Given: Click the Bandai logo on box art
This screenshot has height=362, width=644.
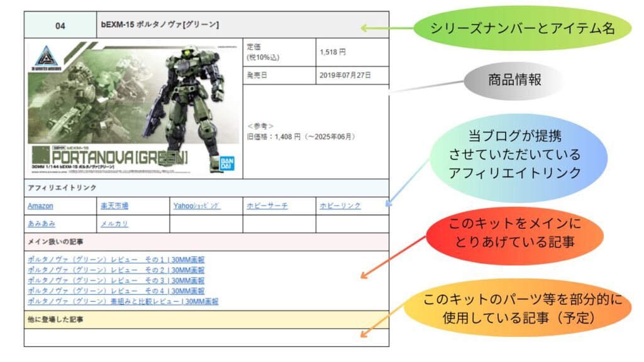Looking at the screenshot, I should [x=227, y=163].
